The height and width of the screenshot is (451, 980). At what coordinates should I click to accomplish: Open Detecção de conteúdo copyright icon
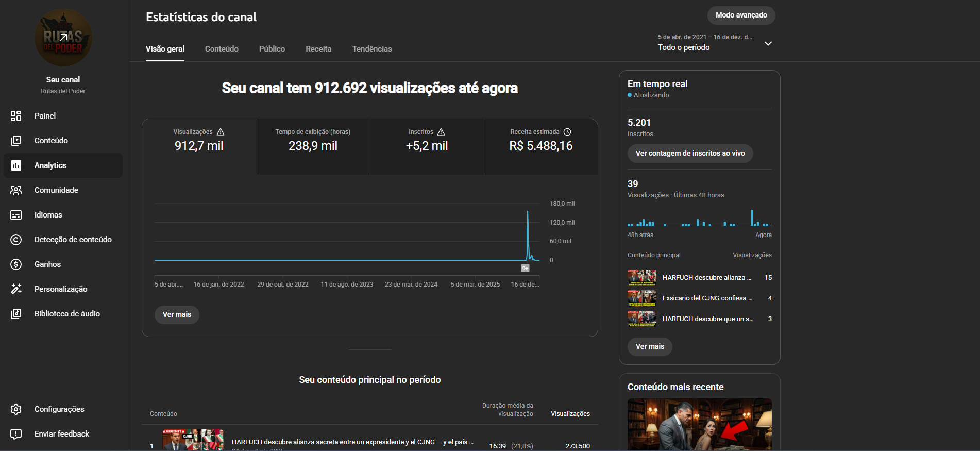(x=16, y=240)
